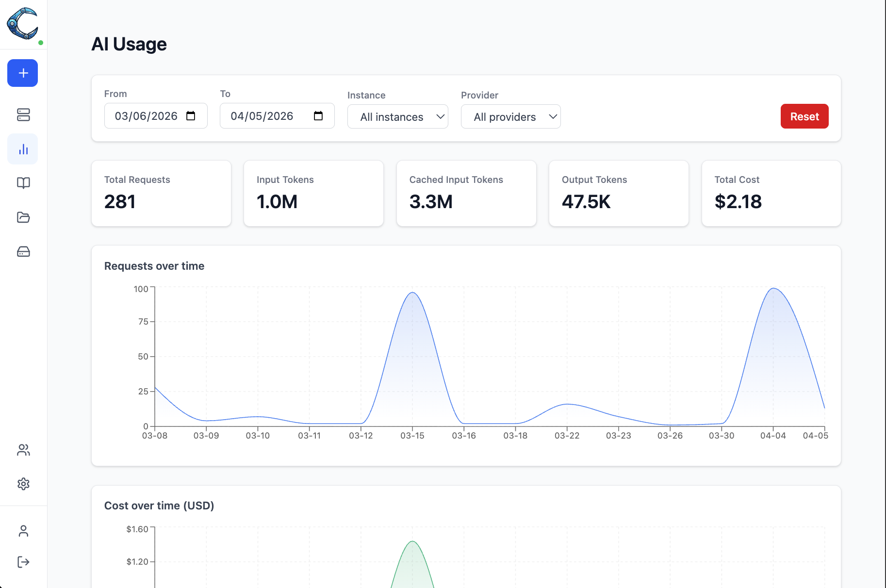Open the storage panel via the drive icon
886x588 pixels.
(22, 251)
